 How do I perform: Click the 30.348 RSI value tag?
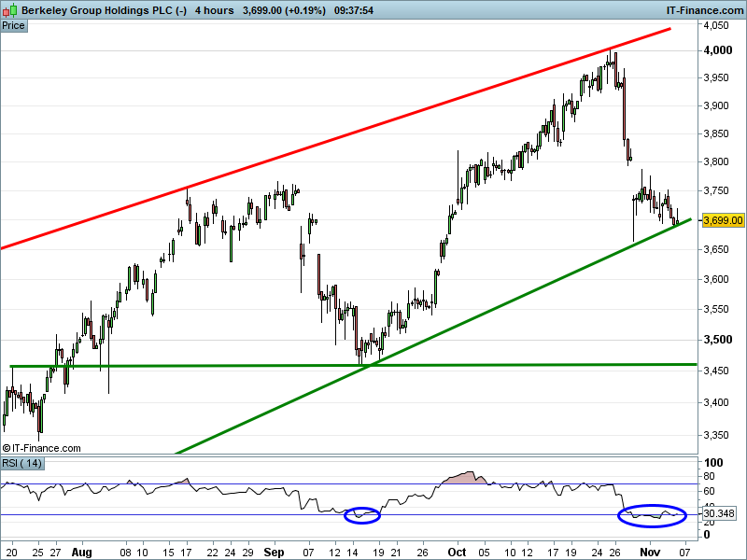pyautogui.click(x=718, y=513)
